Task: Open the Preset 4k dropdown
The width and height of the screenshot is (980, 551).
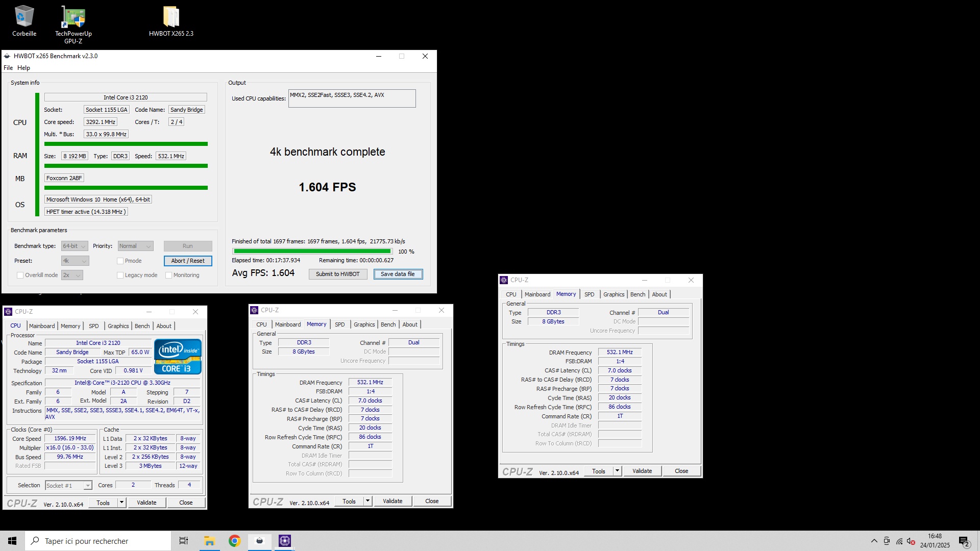Action: tap(75, 261)
